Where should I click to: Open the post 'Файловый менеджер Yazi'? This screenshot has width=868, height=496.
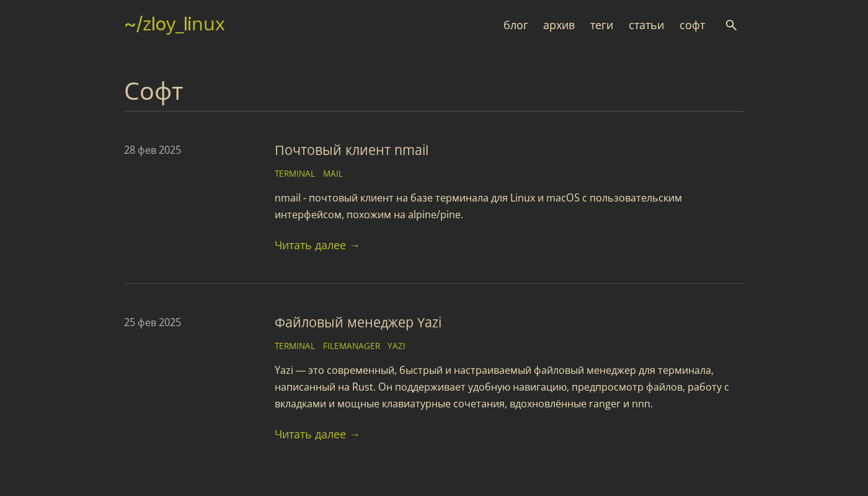[358, 322]
